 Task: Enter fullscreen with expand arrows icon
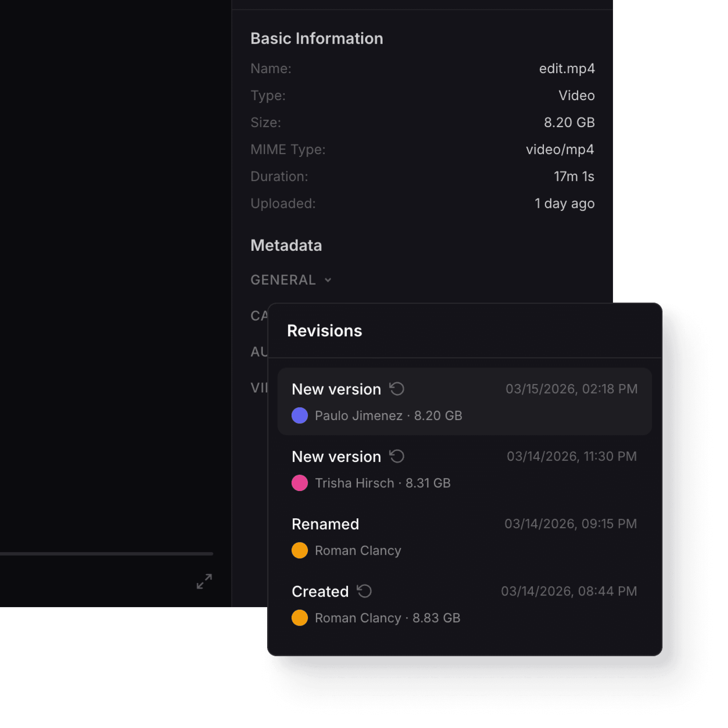pyautogui.click(x=204, y=581)
